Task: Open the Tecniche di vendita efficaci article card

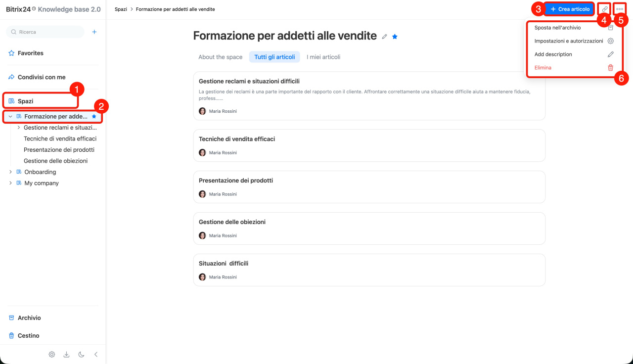Action: click(369, 145)
